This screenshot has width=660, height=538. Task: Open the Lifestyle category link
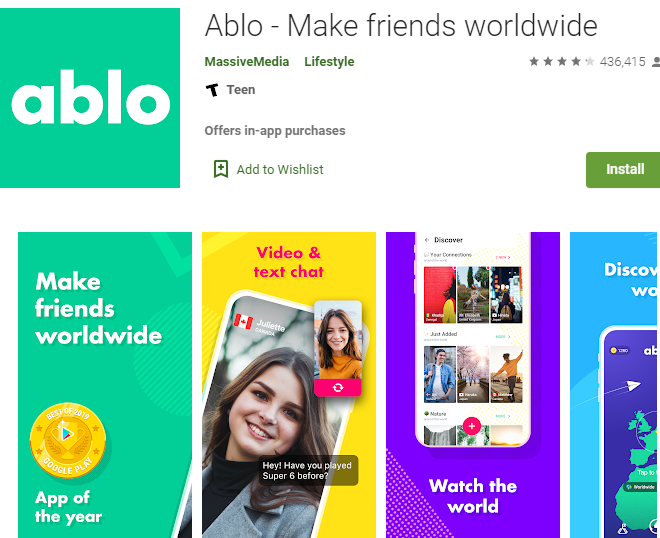[x=329, y=62]
